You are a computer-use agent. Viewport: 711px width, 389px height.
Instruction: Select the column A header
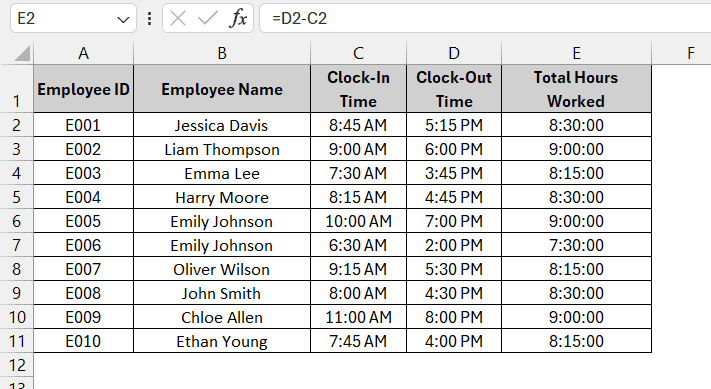click(x=83, y=53)
